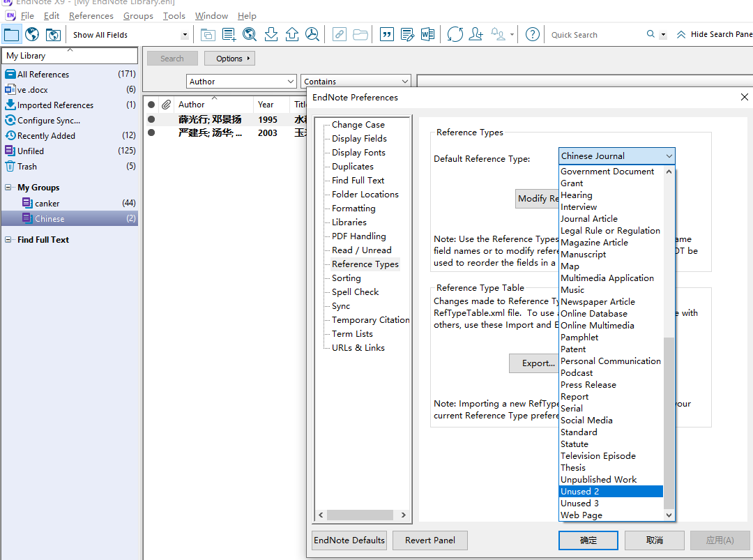This screenshot has height=560, width=753.
Task: Click the Find Full Text icon
Action: [312, 35]
